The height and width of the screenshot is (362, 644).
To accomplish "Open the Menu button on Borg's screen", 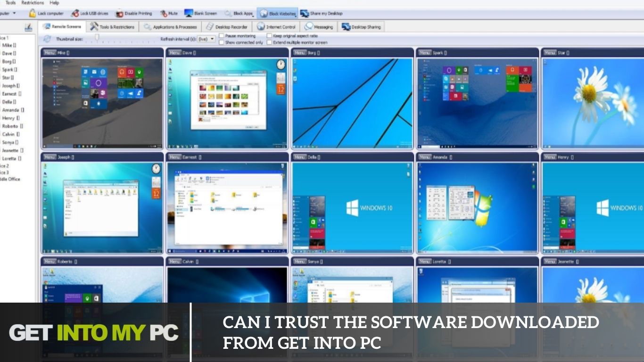I will point(300,53).
